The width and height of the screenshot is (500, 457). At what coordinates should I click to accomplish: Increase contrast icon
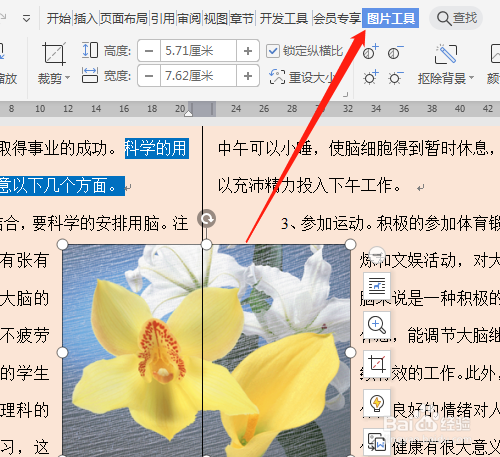point(371,52)
